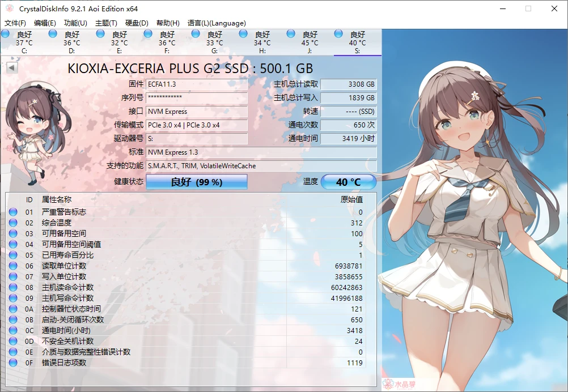Open the 功能(U) menu
The width and height of the screenshot is (568, 392).
click(x=75, y=23)
